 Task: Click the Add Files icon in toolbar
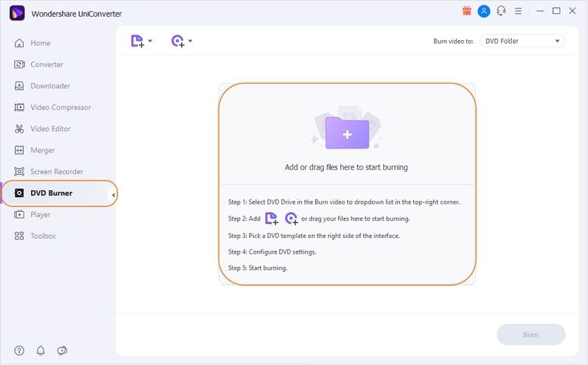point(137,41)
